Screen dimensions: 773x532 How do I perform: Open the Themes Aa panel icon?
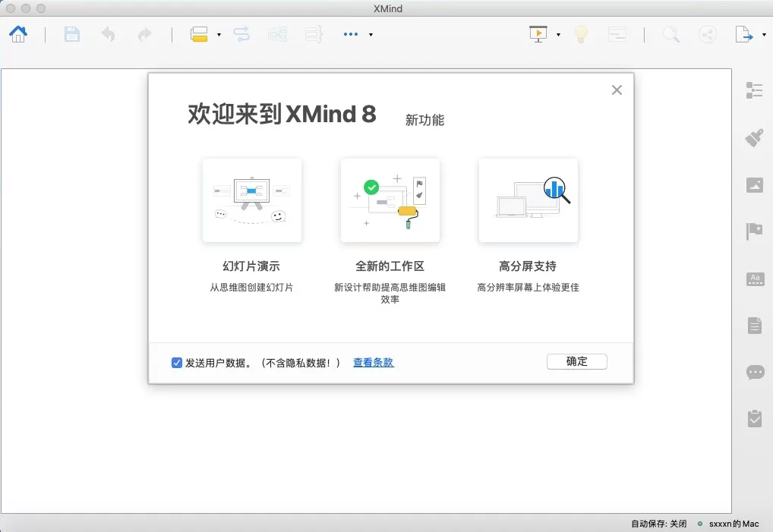[755, 279]
